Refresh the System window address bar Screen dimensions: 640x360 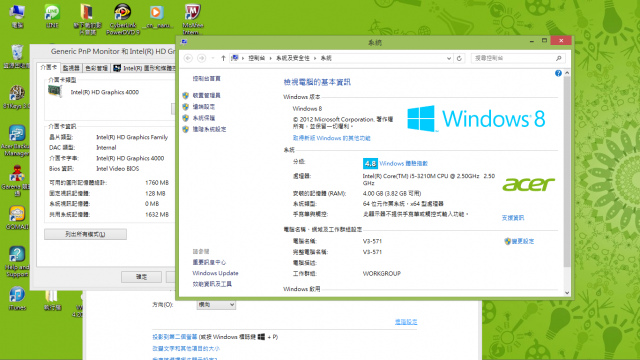(x=459, y=58)
